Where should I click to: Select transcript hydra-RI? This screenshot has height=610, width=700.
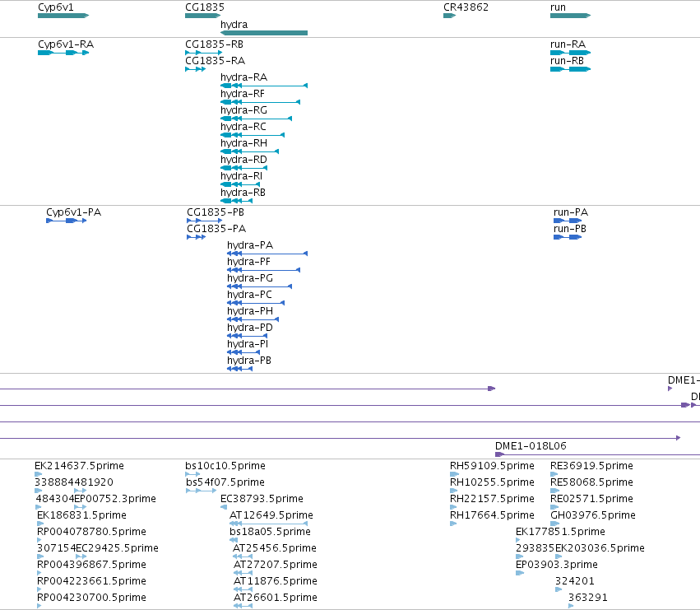[242, 176]
